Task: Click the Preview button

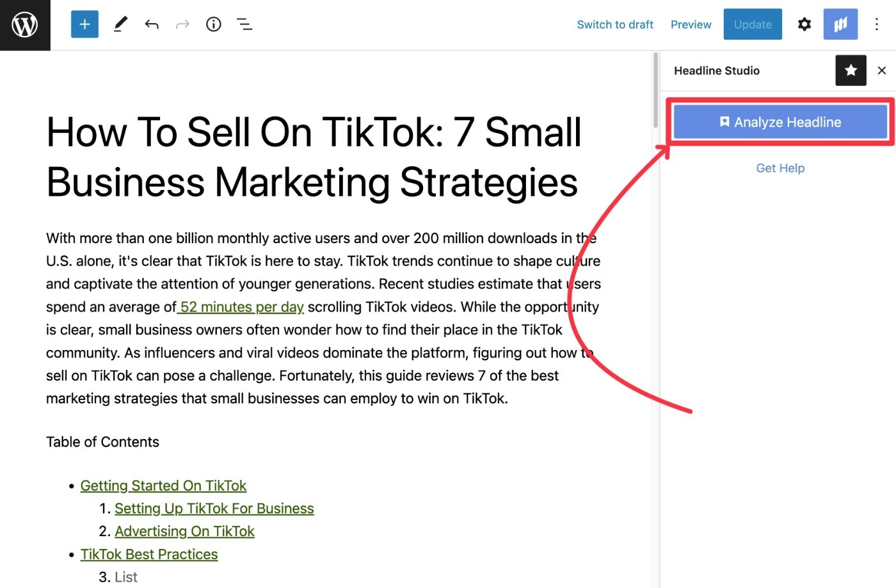Action: click(691, 24)
